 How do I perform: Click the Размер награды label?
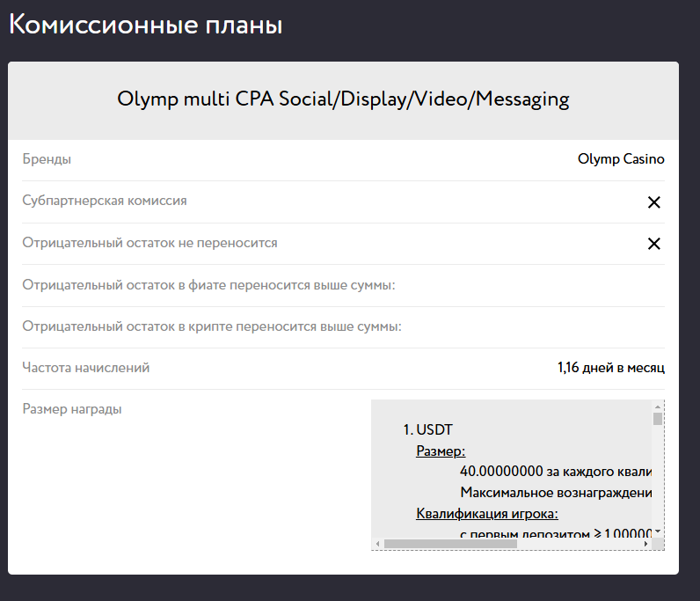click(x=72, y=409)
